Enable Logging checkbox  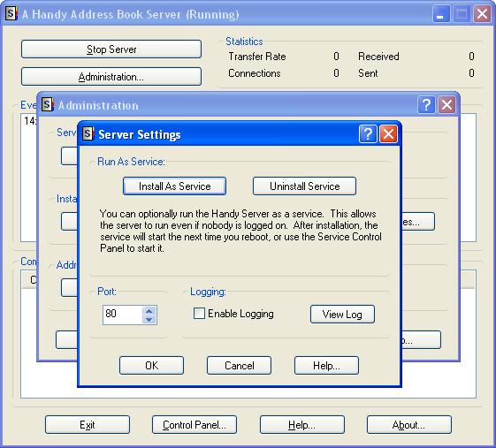coord(199,314)
